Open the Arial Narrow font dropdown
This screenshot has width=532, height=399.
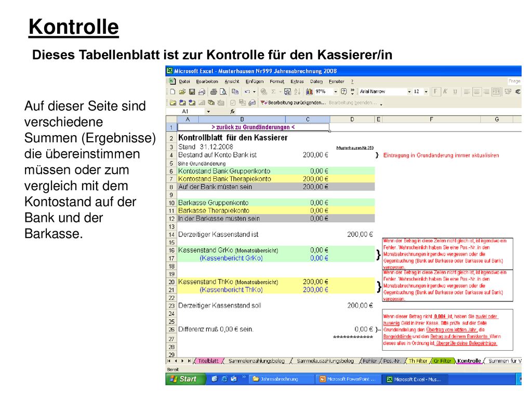pyautogui.click(x=409, y=91)
